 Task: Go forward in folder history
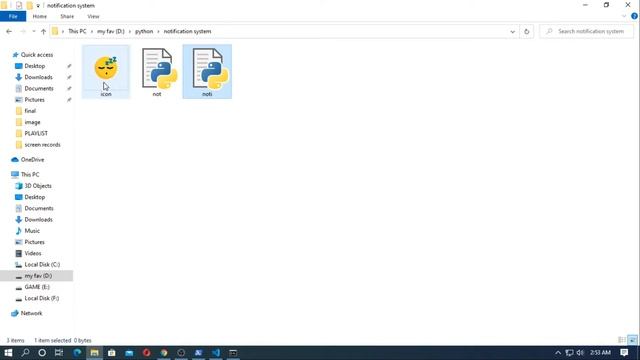[23, 31]
